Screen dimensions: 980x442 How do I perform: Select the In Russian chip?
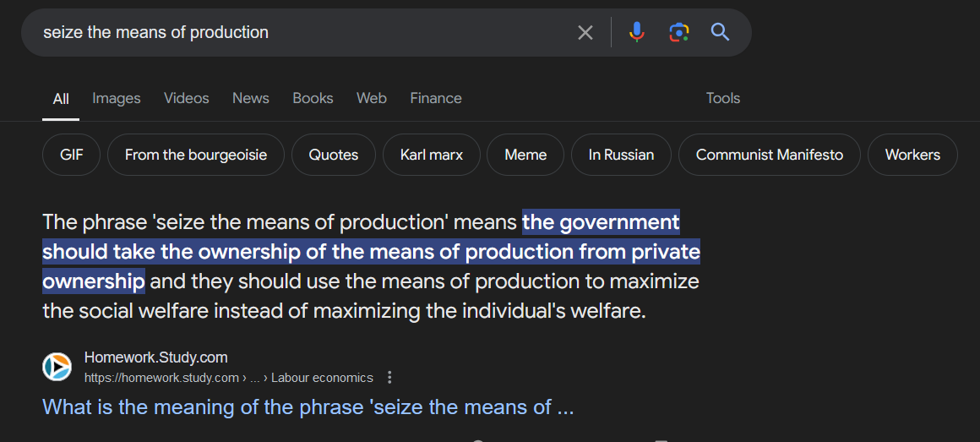tap(621, 155)
